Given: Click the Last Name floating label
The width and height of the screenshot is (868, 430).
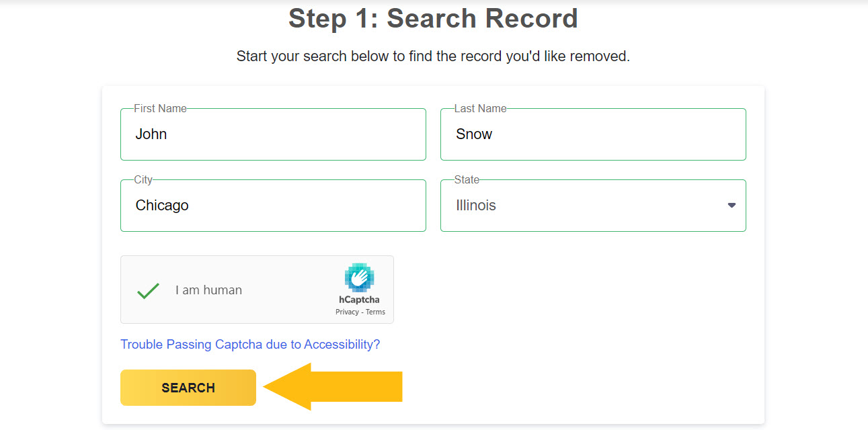Looking at the screenshot, I should (480, 108).
